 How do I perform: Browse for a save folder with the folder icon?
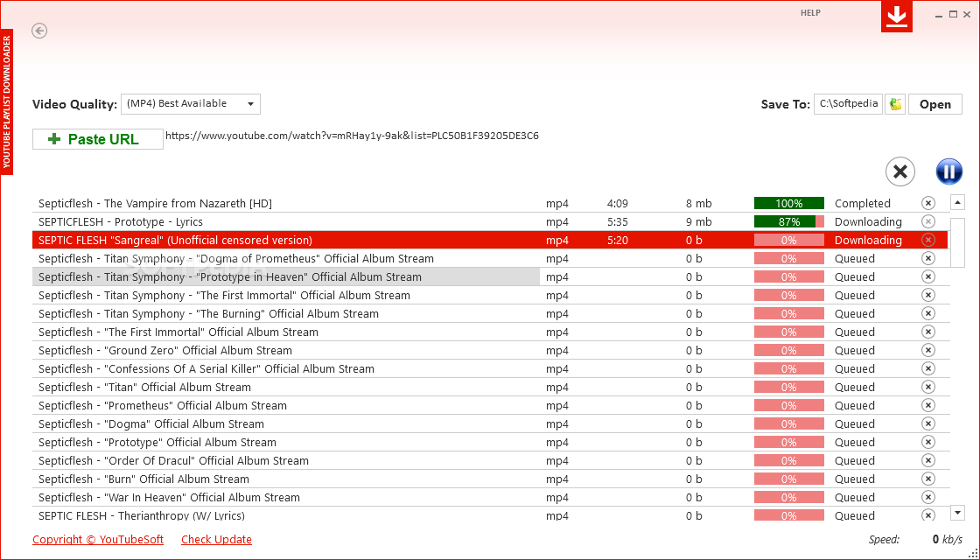pyautogui.click(x=895, y=104)
